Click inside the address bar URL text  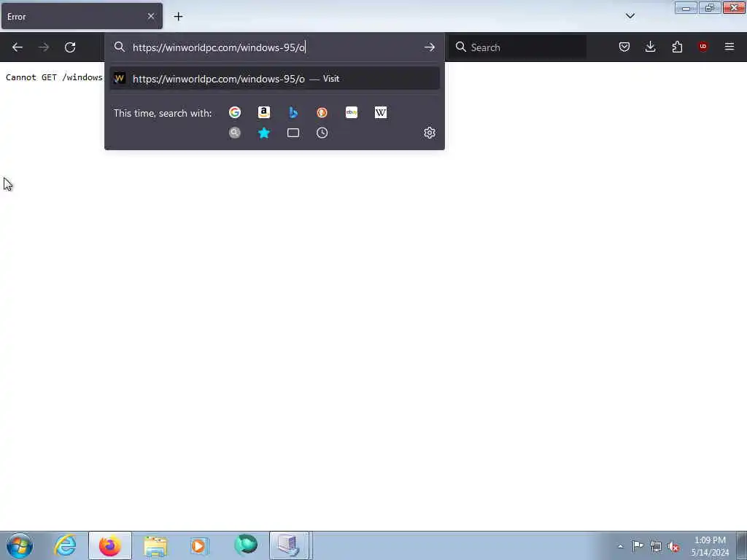(x=219, y=47)
